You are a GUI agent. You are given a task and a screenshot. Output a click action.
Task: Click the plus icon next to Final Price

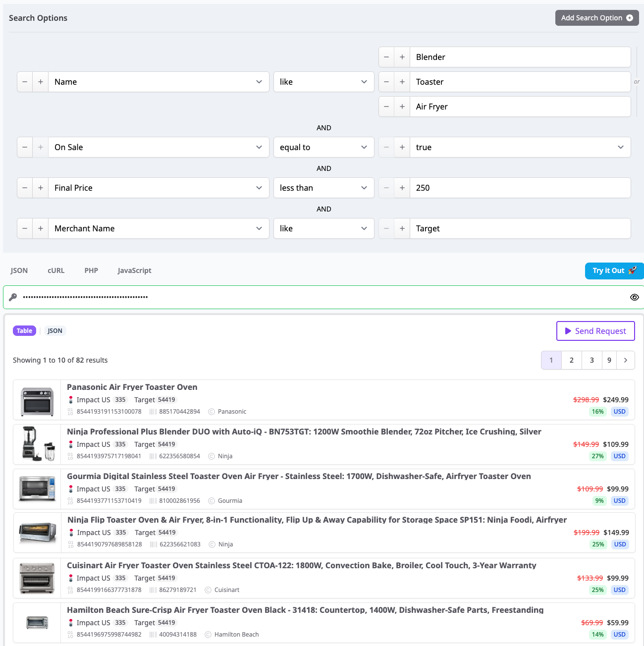[x=41, y=188]
